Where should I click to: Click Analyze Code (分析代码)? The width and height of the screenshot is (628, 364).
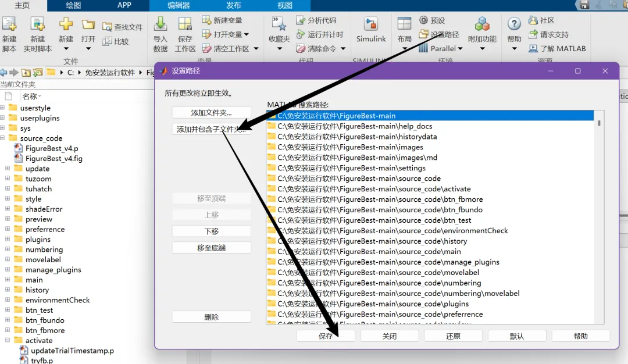point(316,20)
